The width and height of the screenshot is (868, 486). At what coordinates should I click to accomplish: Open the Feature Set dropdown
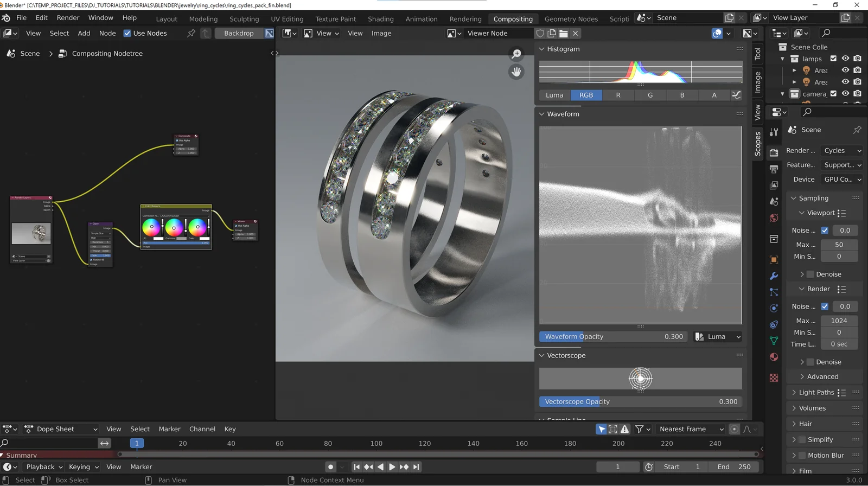[841, 165]
